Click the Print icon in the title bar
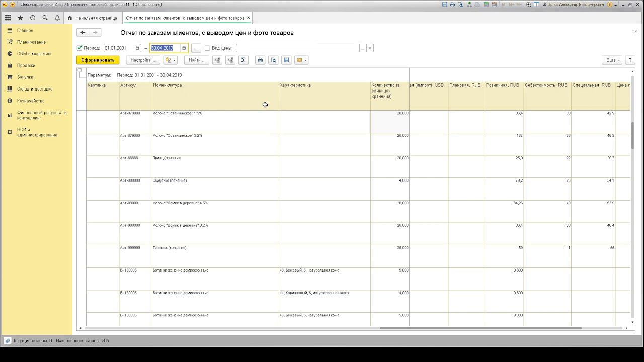The width and height of the screenshot is (644, 362). (x=452, y=5)
